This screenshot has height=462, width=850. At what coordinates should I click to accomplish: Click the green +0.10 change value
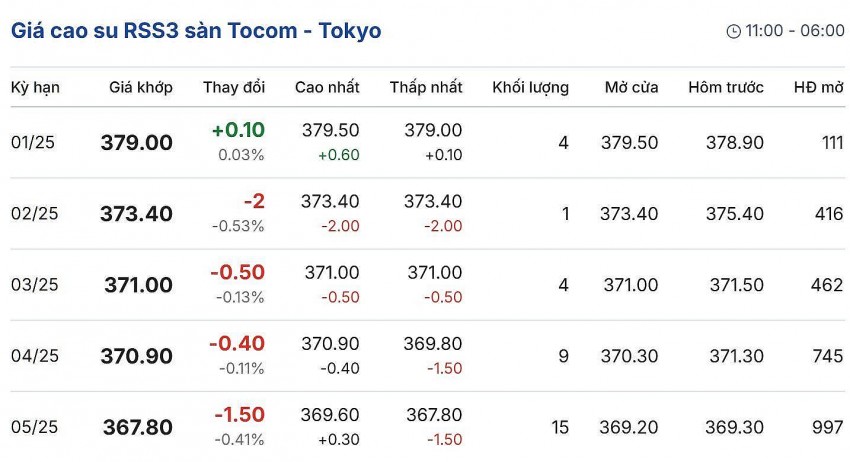click(x=238, y=130)
